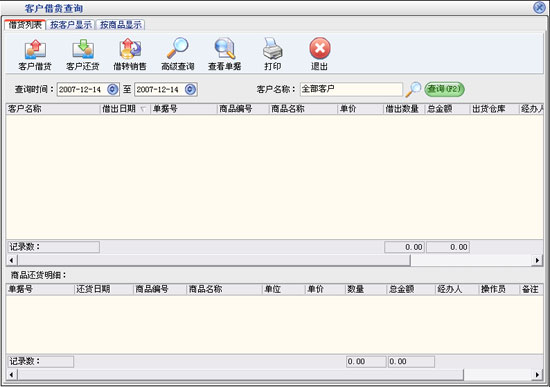550x387 pixels.
Task: Open the start date picker dropdown
Action: [x=113, y=89]
